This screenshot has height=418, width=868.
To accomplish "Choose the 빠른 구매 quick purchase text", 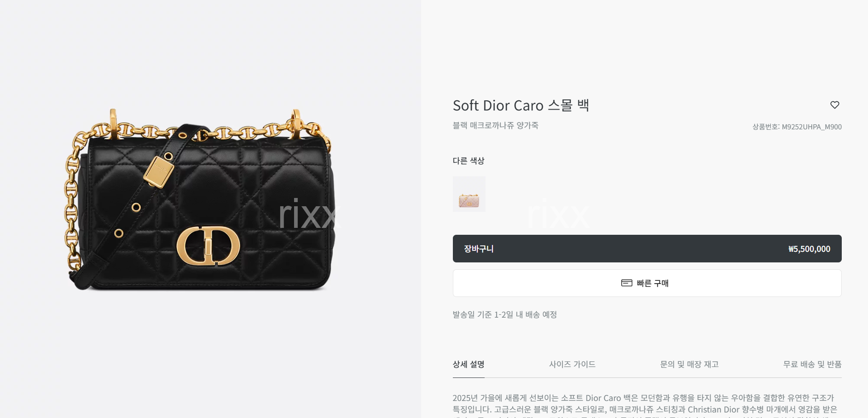I will pyautogui.click(x=653, y=283).
